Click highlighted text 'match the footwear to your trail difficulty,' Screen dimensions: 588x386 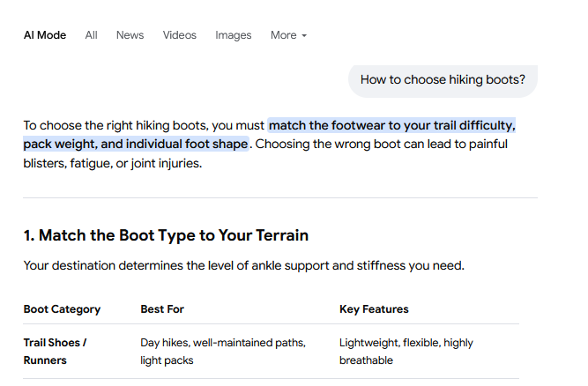pyautogui.click(x=392, y=125)
